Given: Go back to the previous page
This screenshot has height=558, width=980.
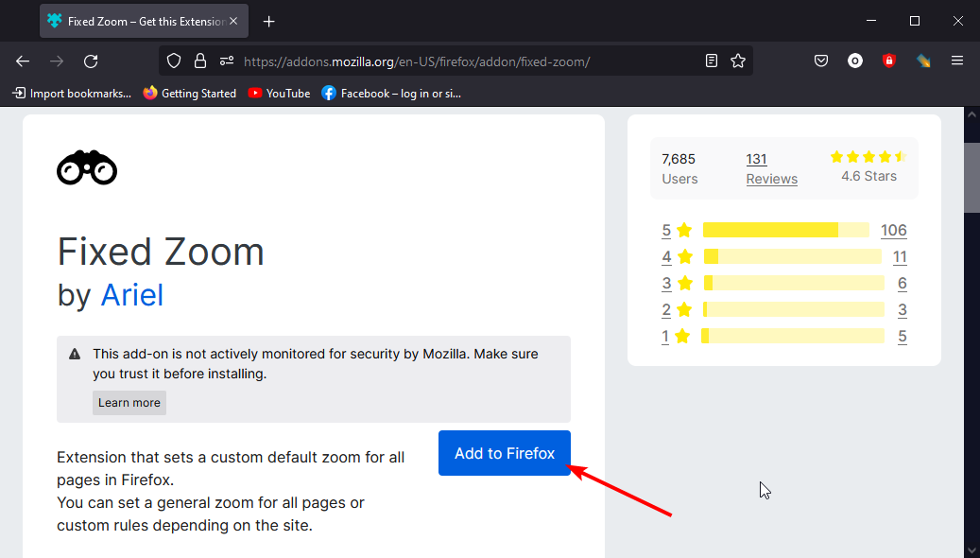Looking at the screenshot, I should tap(23, 61).
